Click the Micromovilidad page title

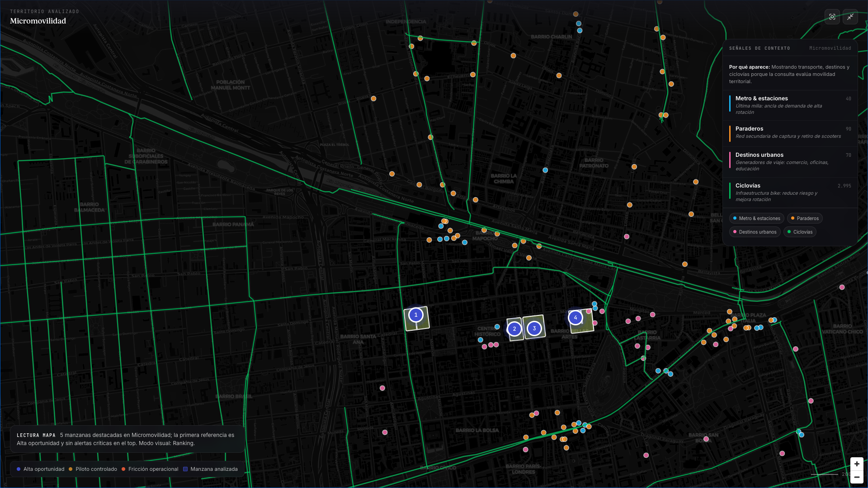[38, 21]
